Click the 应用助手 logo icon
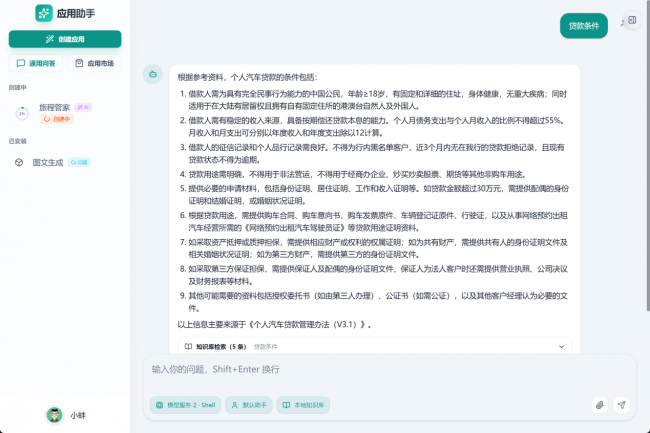 (x=43, y=13)
